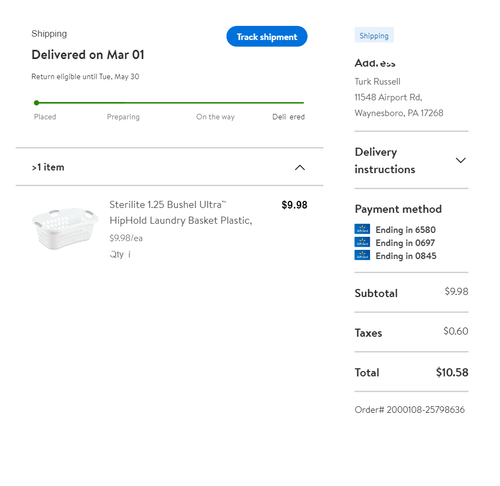The height and width of the screenshot is (486, 500).
Task: Click the 'Delivery instructions' heading text
Action: (385, 161)
